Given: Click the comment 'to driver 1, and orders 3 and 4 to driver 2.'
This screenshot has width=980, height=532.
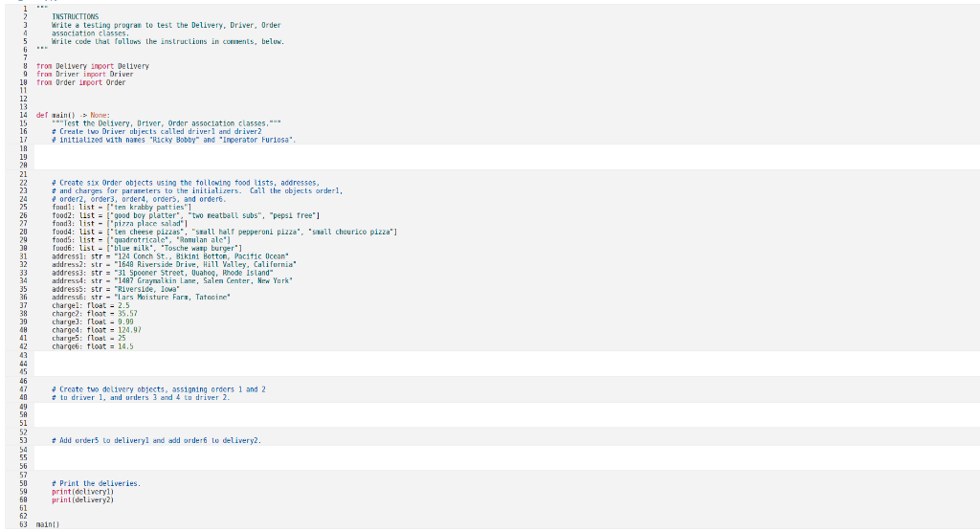Looking at the screenshot, I should pyautogui.click(x=142, y=398).
